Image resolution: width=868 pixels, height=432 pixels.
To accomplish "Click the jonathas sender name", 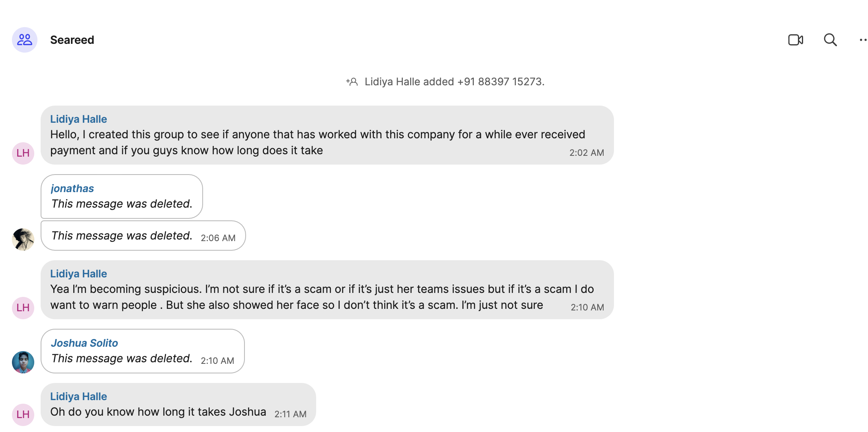I will (72, 189).
